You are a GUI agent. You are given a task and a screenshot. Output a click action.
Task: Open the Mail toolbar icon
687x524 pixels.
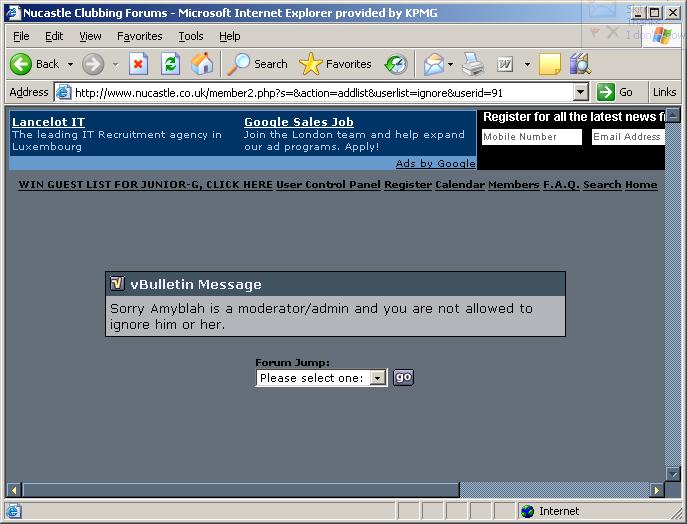point(433,64)
